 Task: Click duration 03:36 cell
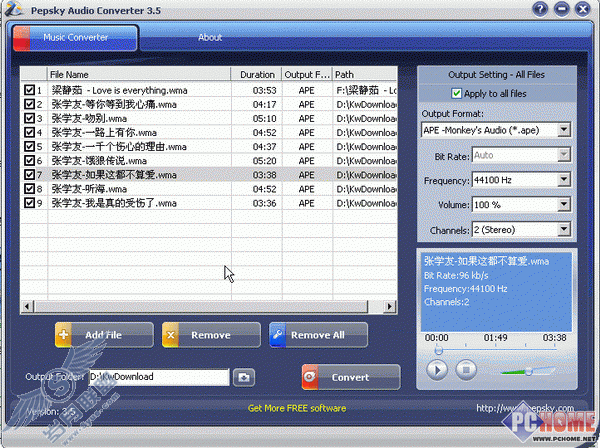264,203
